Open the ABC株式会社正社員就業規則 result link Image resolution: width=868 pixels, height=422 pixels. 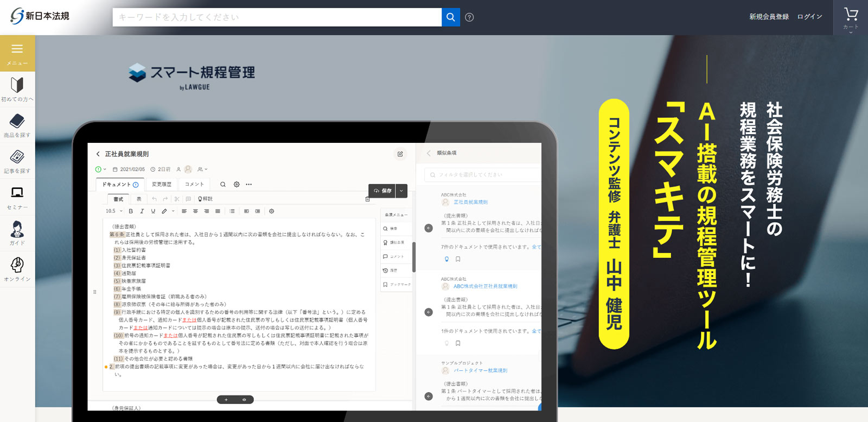tap(485, 286)
